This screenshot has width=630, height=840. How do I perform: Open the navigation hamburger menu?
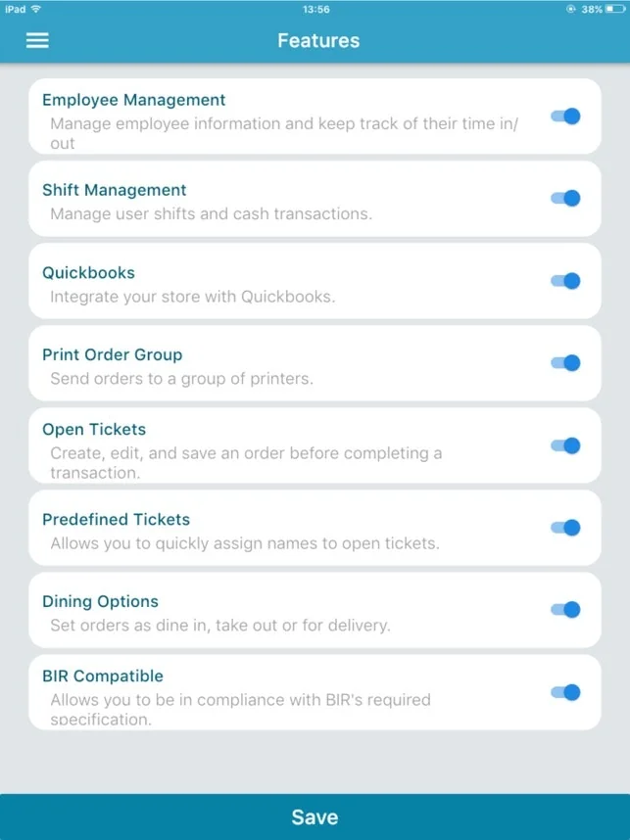[37, 41]
